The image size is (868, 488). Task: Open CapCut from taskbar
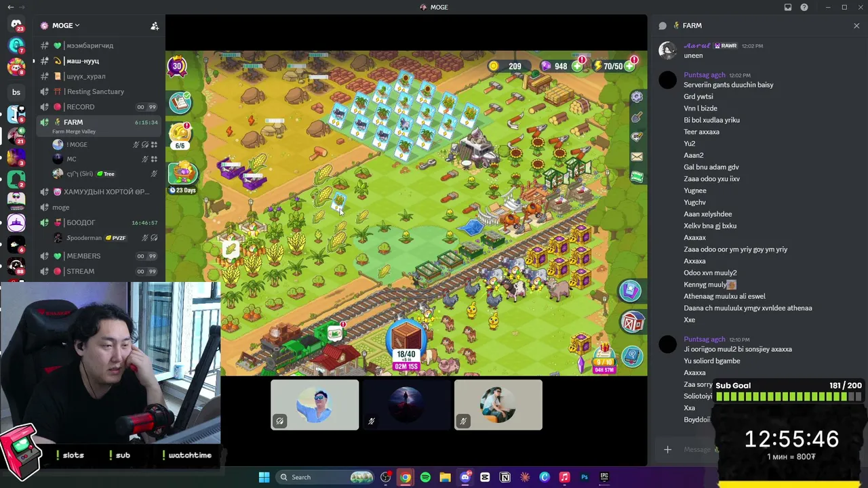tap(485, 477)
